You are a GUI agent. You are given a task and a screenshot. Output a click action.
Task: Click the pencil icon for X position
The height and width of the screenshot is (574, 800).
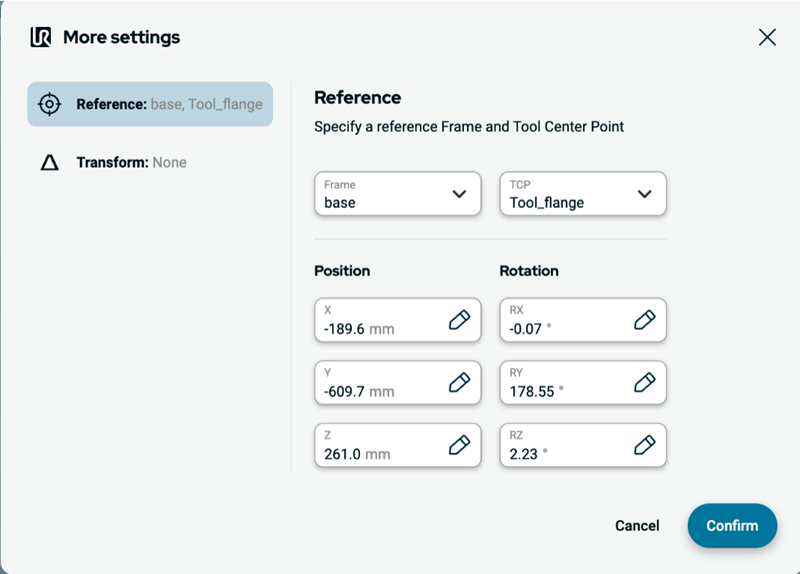[459, 320]
